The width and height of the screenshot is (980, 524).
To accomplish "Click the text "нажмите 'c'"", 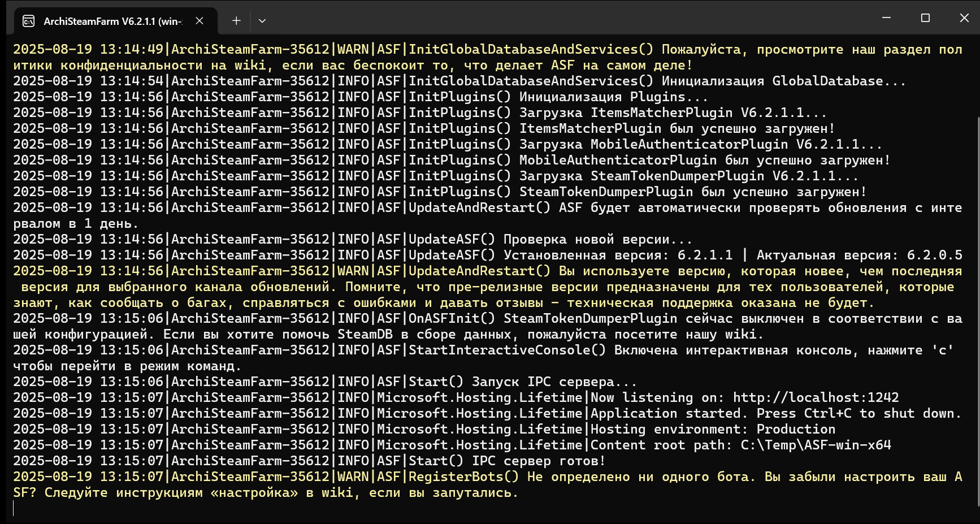I will [911, 350].
